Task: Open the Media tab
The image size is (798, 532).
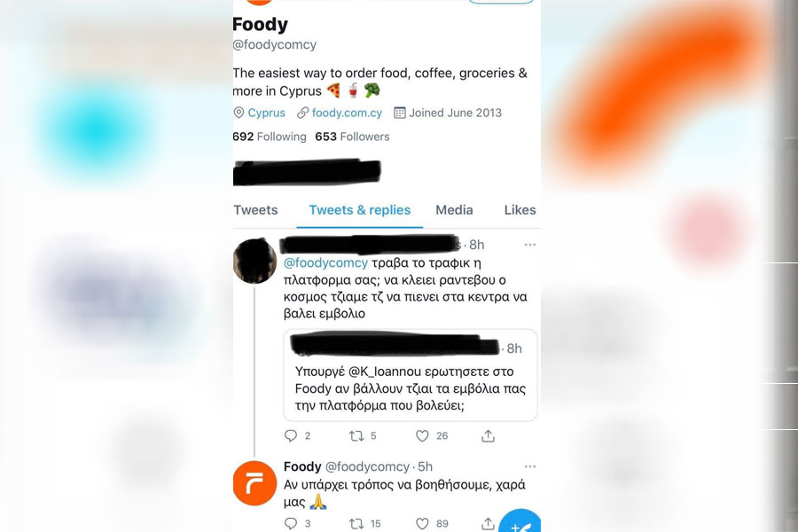Action: point(454,210)
